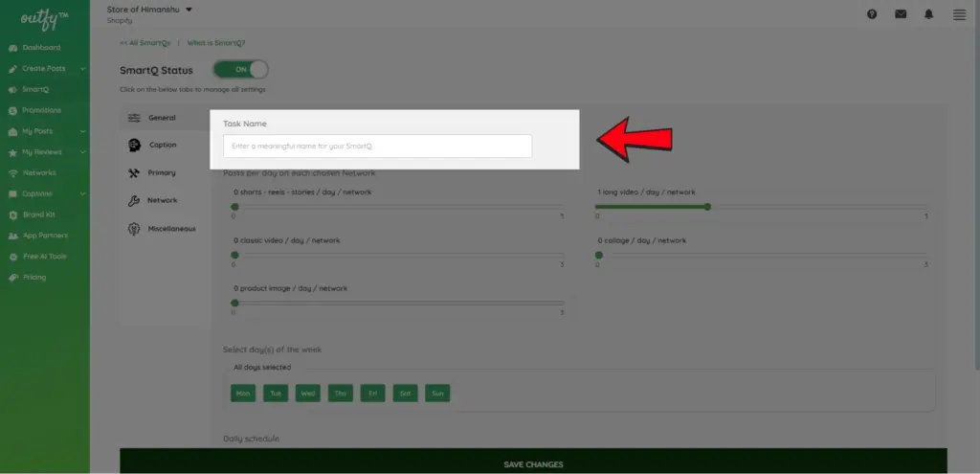The image size is (980, 474).
Task: Switch to the Caption settings tab
Action: tap(162, 145)
